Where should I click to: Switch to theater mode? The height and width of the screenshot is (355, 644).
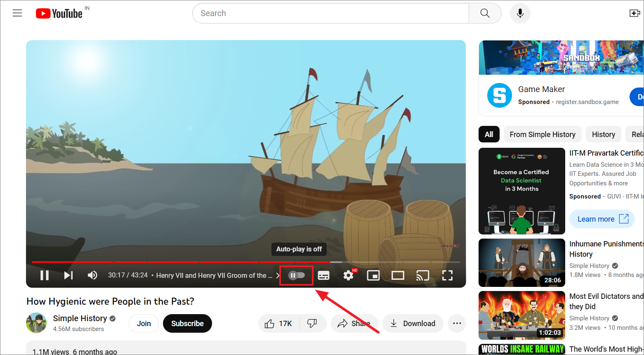click(x=398, y=275)
